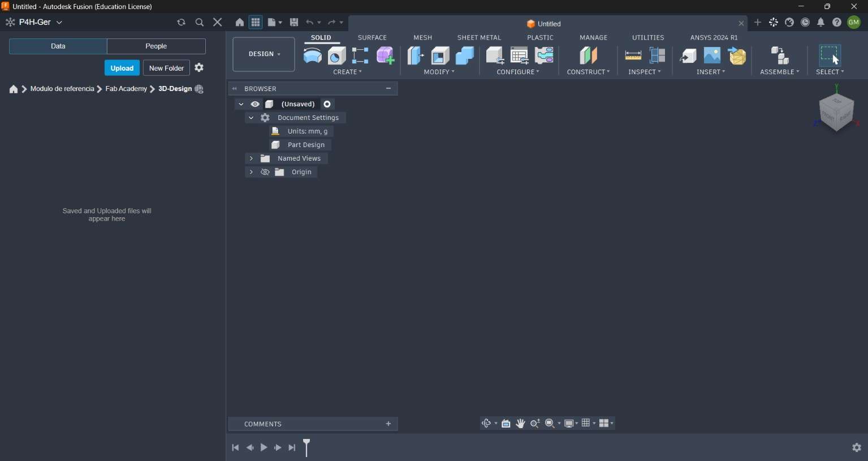The width and height of the screenshot is (868, 461).
Task: Save the document with the save icon
Action: tap(294, 23)
